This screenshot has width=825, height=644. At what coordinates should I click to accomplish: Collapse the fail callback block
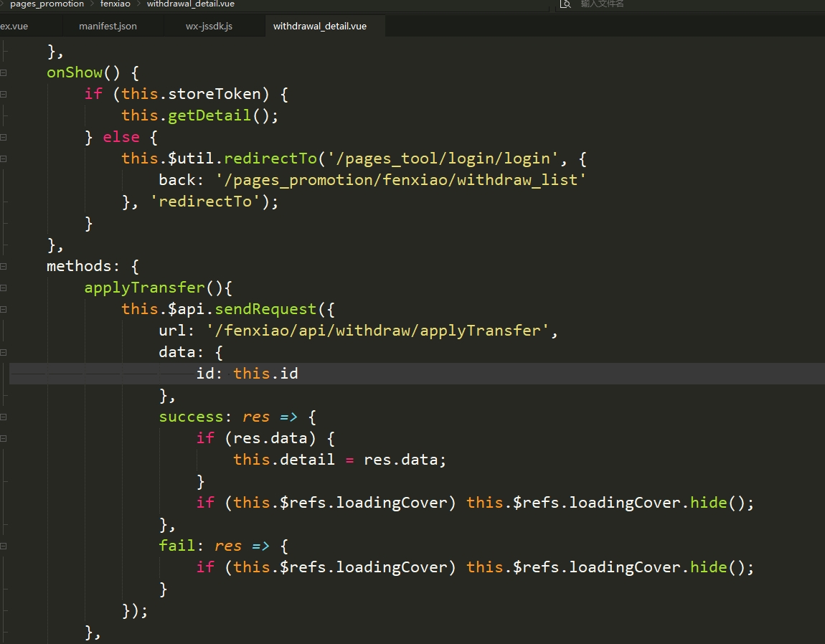(4, 546)
